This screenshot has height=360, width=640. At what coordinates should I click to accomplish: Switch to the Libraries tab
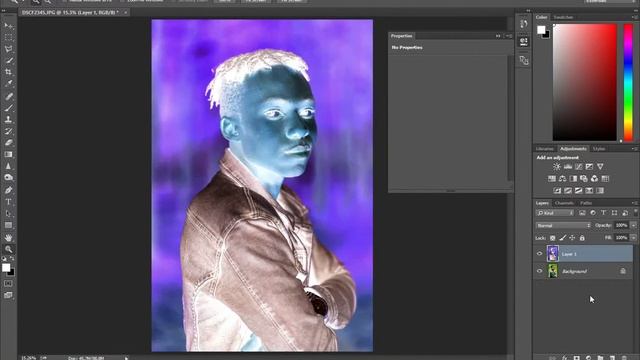point(545,149)
